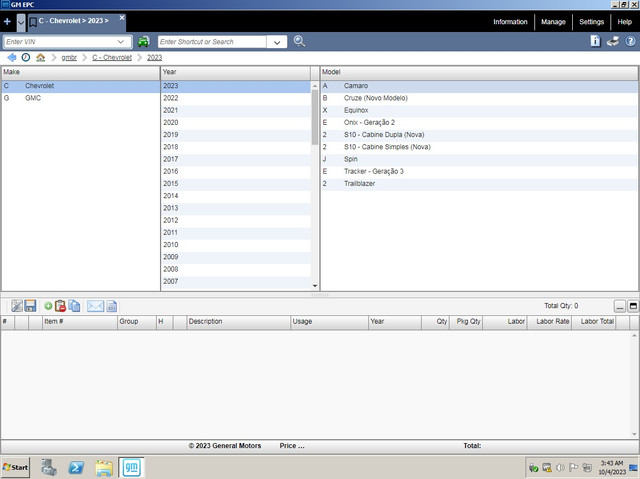Email the parts list with the envelope icon
Viewport: 640px width, 479px height.
pyautogui.click(x=95, y=306)
